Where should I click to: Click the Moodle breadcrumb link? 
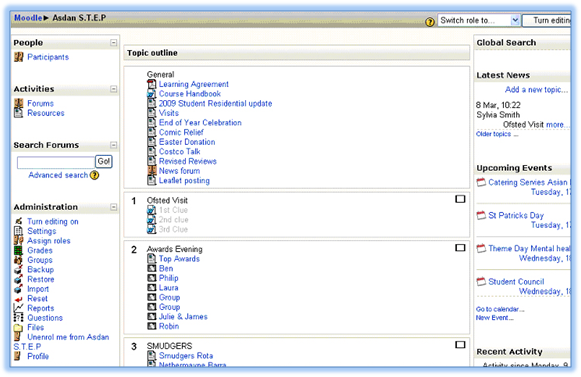coord(28,18)
